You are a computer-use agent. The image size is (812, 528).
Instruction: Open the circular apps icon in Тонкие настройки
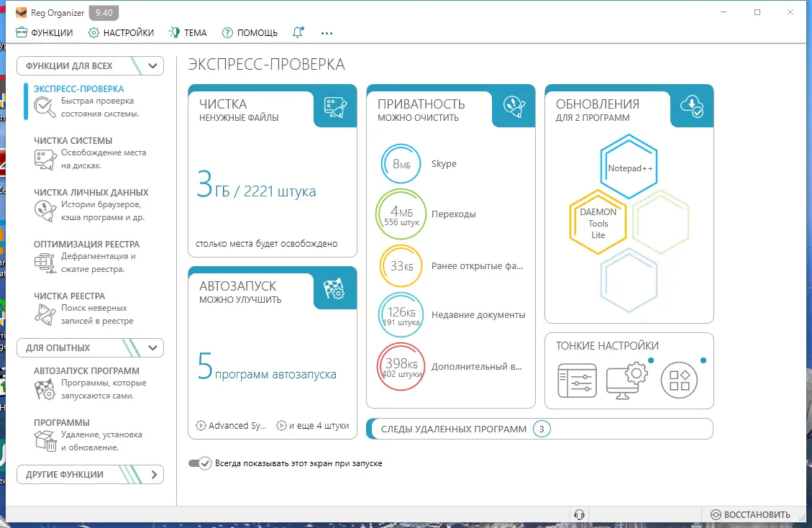(x=679, y=380)
